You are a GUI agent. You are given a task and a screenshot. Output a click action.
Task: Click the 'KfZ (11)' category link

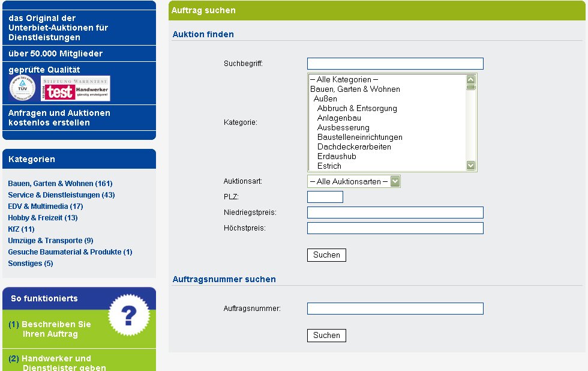tap(21, 229)
